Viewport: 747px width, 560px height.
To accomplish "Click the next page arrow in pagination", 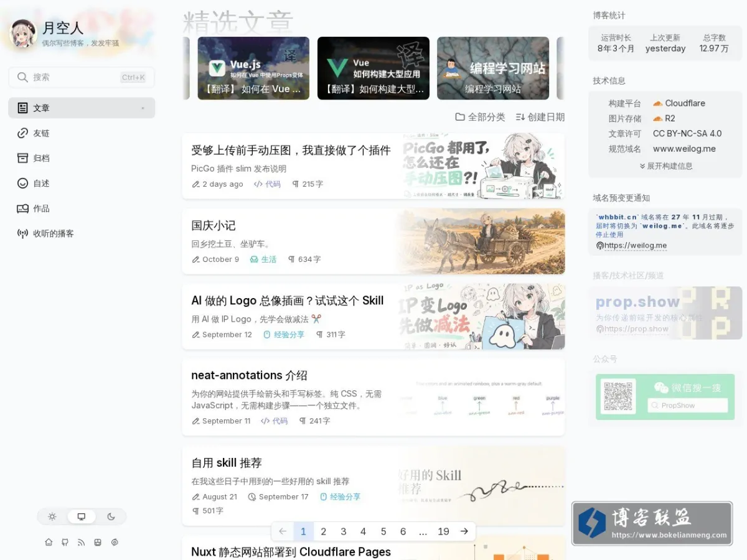I will click(x=464, y=531).
